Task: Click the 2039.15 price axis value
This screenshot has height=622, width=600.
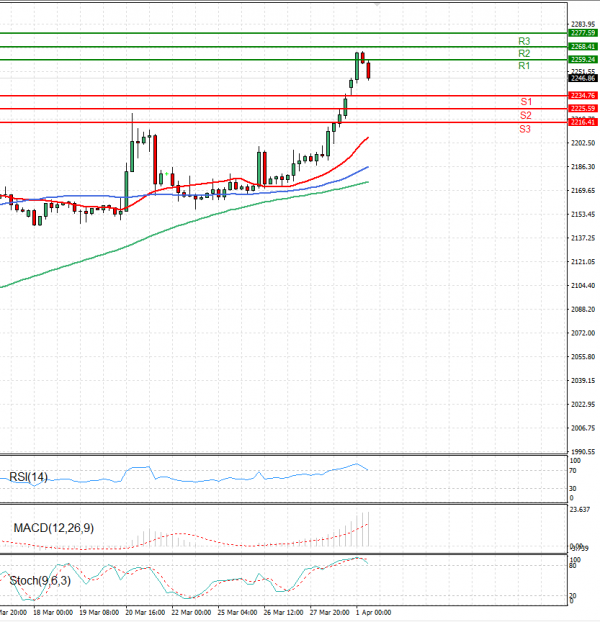Action: click(583, 380)
